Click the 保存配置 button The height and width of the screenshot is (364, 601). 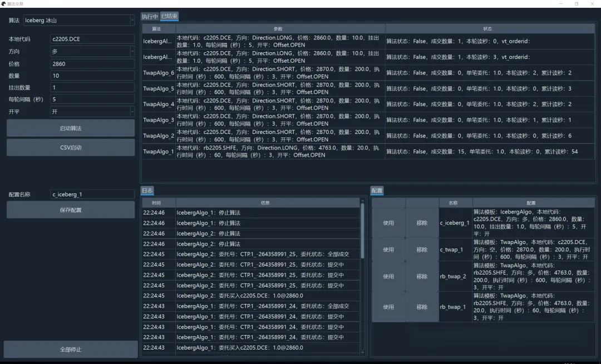pyautogui.click(x=71, y=210)
